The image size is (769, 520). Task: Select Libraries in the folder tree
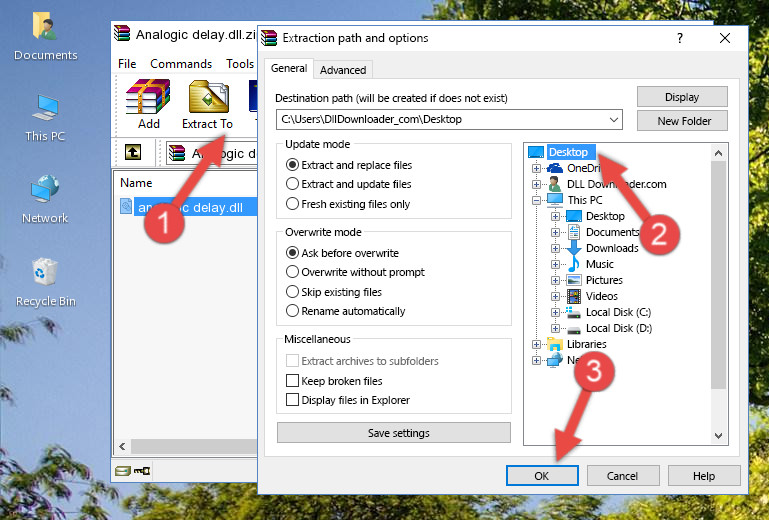click(586, 344)
